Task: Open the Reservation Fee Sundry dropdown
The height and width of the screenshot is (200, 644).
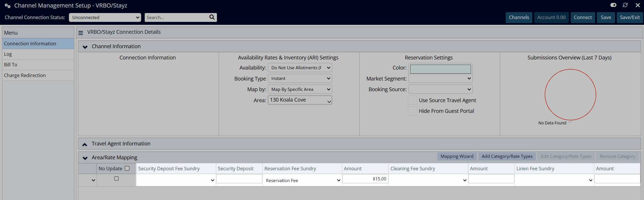Action: pyautogui.click(x=302, y=180)
